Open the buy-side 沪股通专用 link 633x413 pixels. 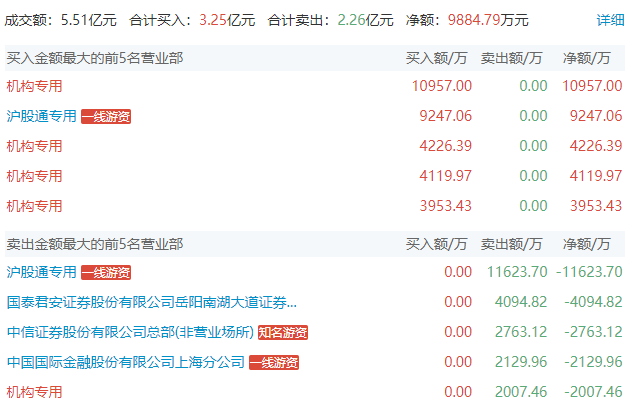42,116
